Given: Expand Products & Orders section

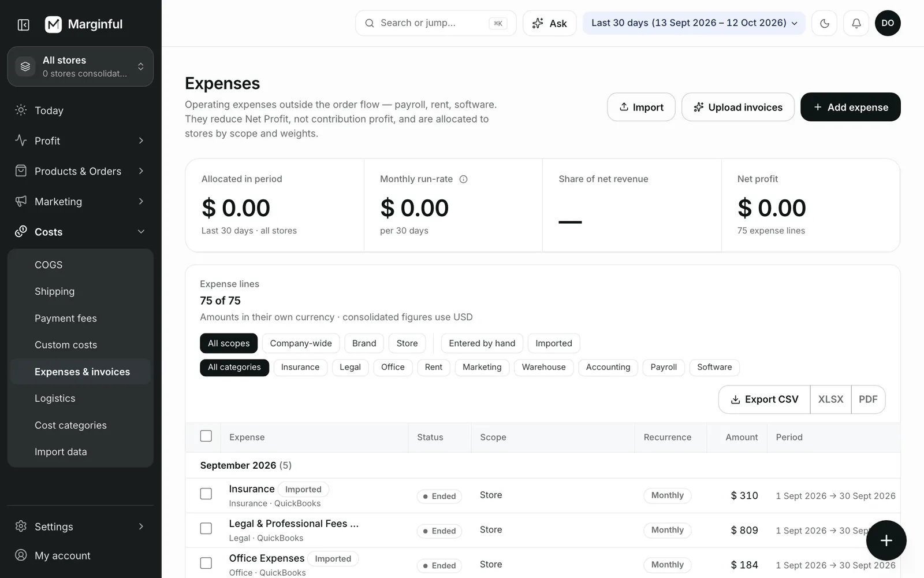Looking at the screenshot, I should 80,171.
